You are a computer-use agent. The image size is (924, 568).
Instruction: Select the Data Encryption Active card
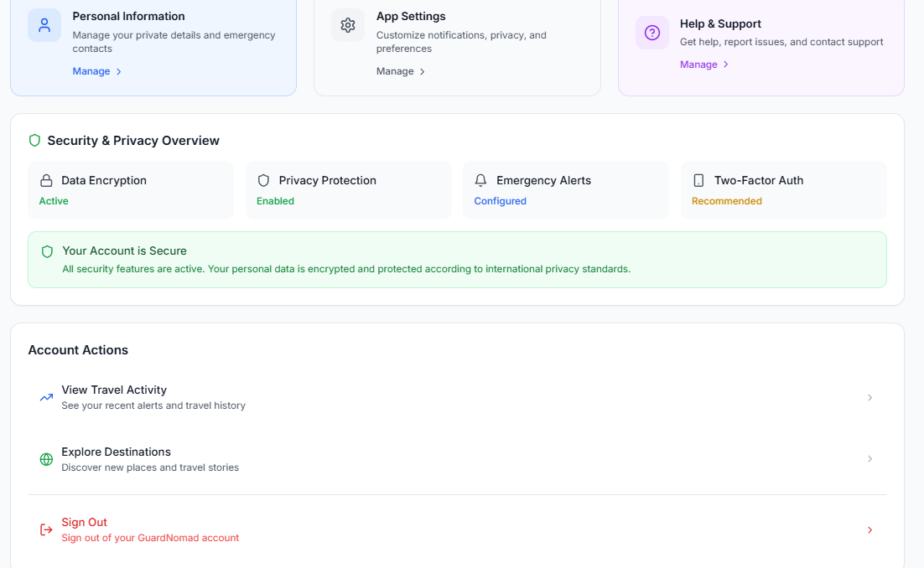(130, 190)
